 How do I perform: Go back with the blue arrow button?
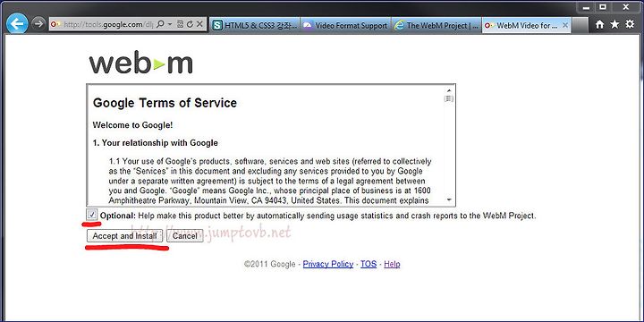coord(17,24)
